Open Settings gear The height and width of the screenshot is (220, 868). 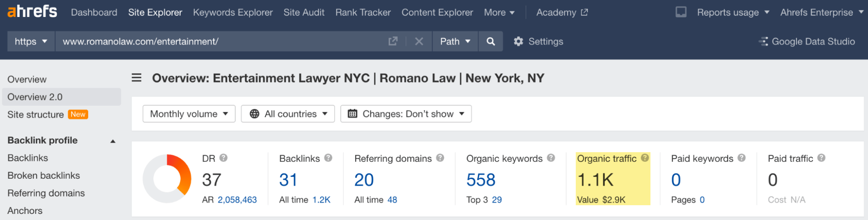pyautogui.click(x=538, y=41)
